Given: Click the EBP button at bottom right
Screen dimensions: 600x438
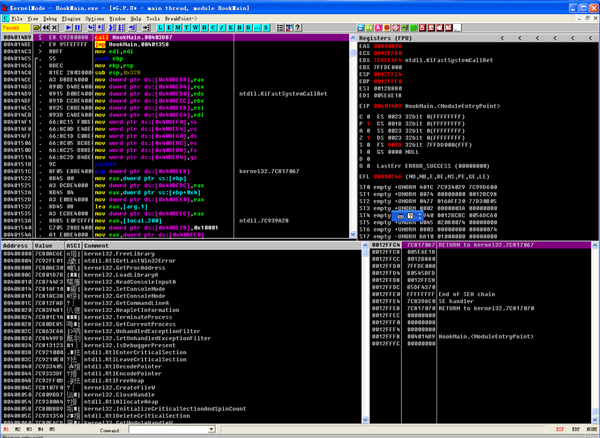Looking at the screenshot, I should tap(576, 429).
